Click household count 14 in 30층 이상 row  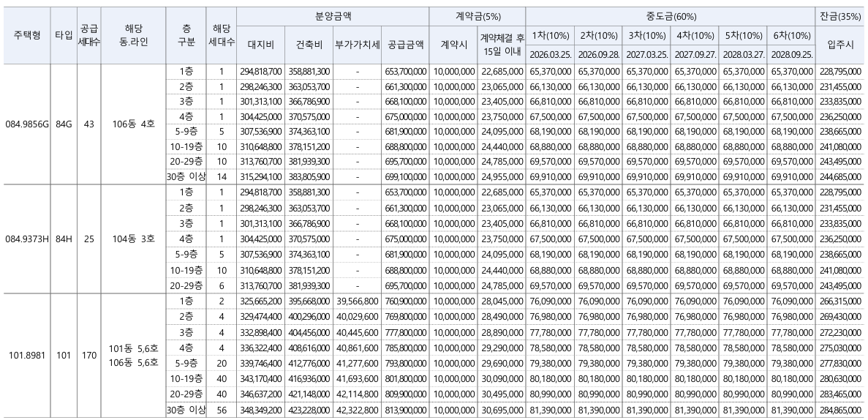point(222,177)
